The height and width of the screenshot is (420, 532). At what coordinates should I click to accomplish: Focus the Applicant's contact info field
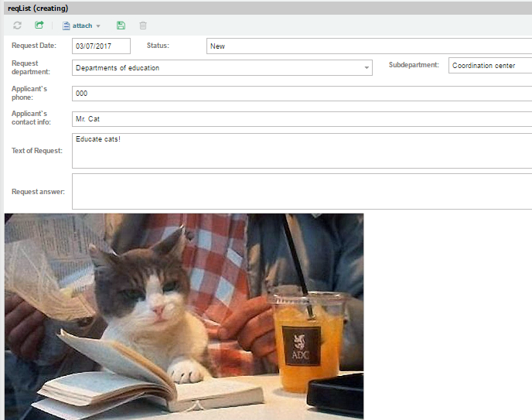tap(302, 119)
